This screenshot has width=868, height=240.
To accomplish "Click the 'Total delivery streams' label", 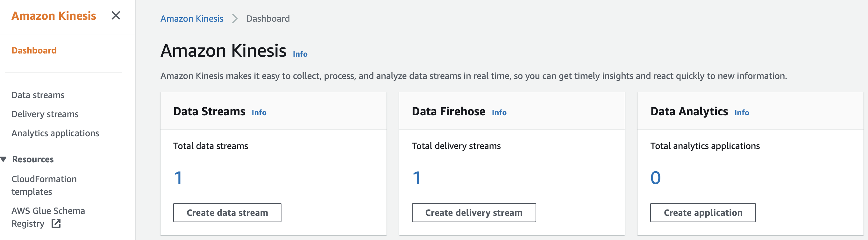I will (456, 146).
